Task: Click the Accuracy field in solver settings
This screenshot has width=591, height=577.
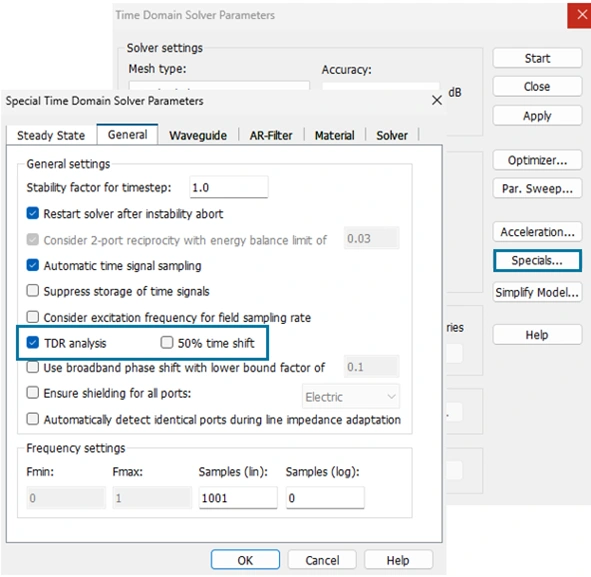Action: pyautogui.click(x=381, y=86)
